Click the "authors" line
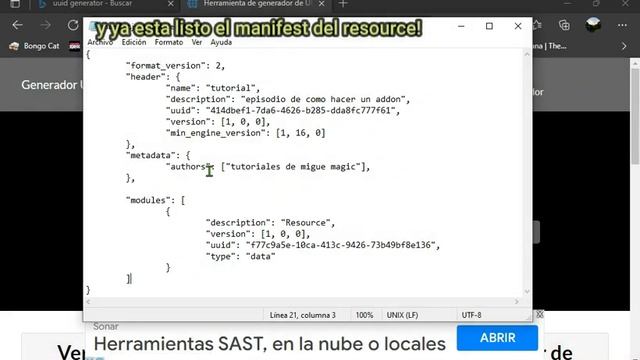Image resolution: width=640 pixels, height=360 pixels. 268,167
